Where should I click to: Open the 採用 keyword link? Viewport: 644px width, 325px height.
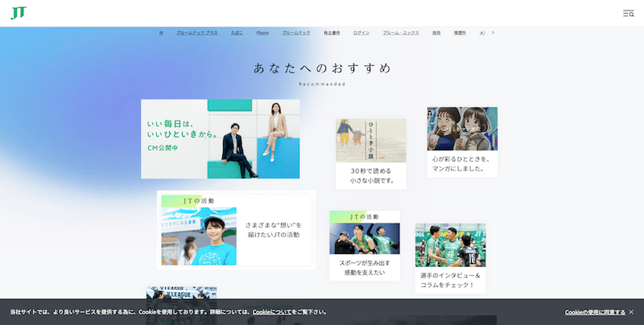pos(436,33)
